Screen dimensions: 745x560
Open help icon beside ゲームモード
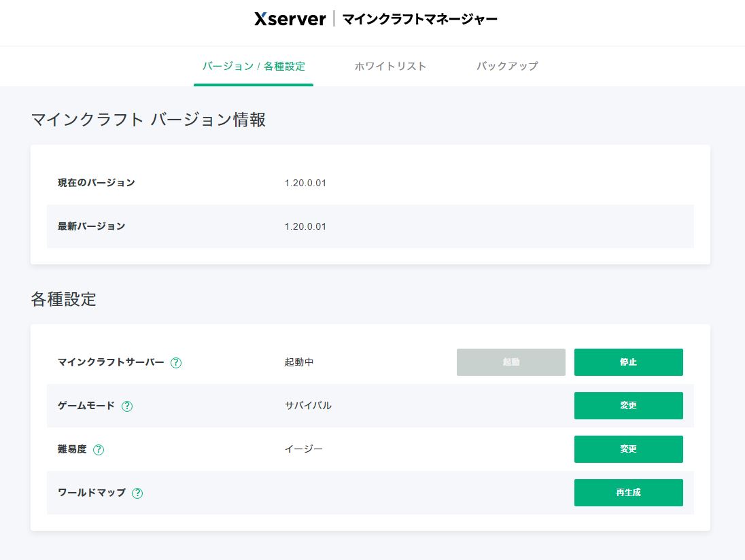tap(127, 406)
